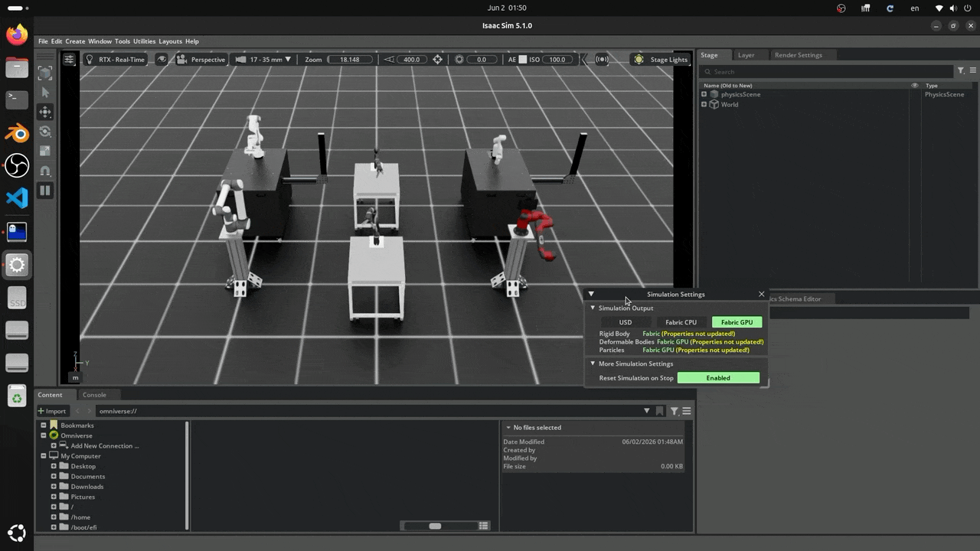This screenshot has width=980, height=551.
Task: Click the aperture icon in viewport toolbar
Action: click(x=459, y=59)
